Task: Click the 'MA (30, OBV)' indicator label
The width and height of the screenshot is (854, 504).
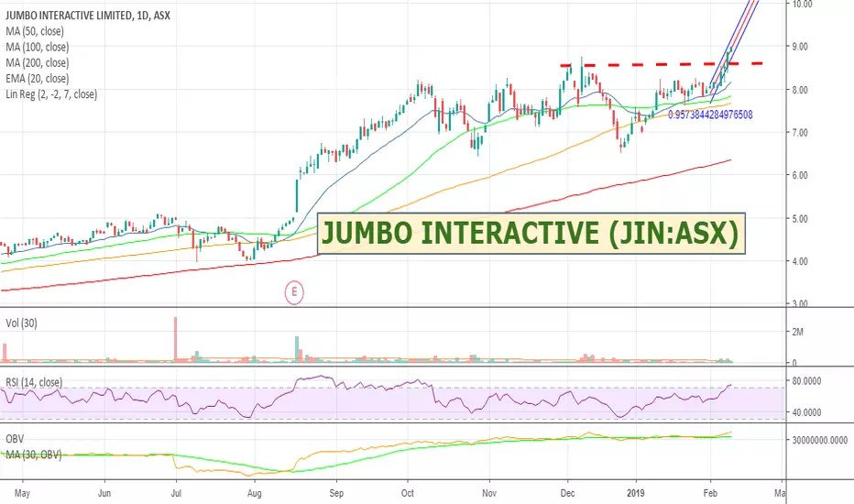Action: 33,455
